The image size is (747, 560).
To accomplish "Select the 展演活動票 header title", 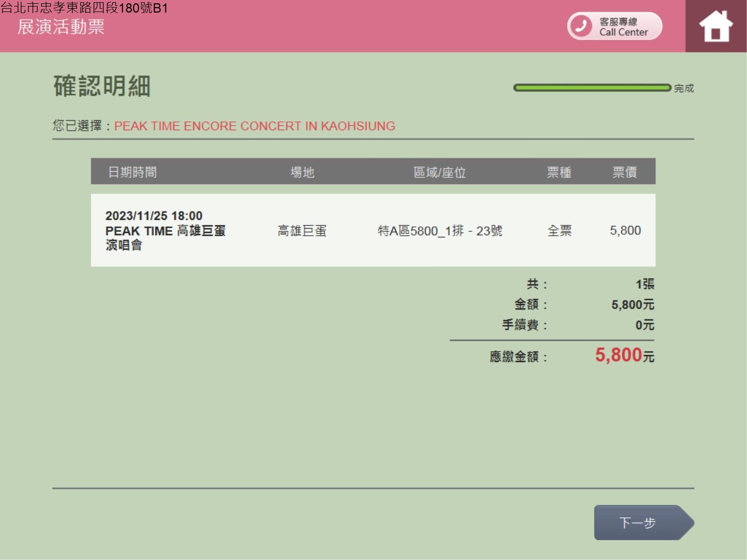I will click(x=61, y=27).
